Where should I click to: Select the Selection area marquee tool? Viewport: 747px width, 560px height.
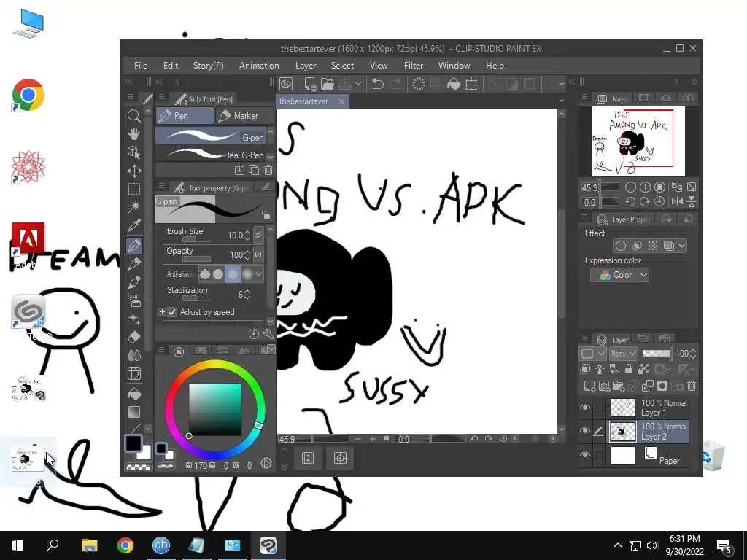134,189
